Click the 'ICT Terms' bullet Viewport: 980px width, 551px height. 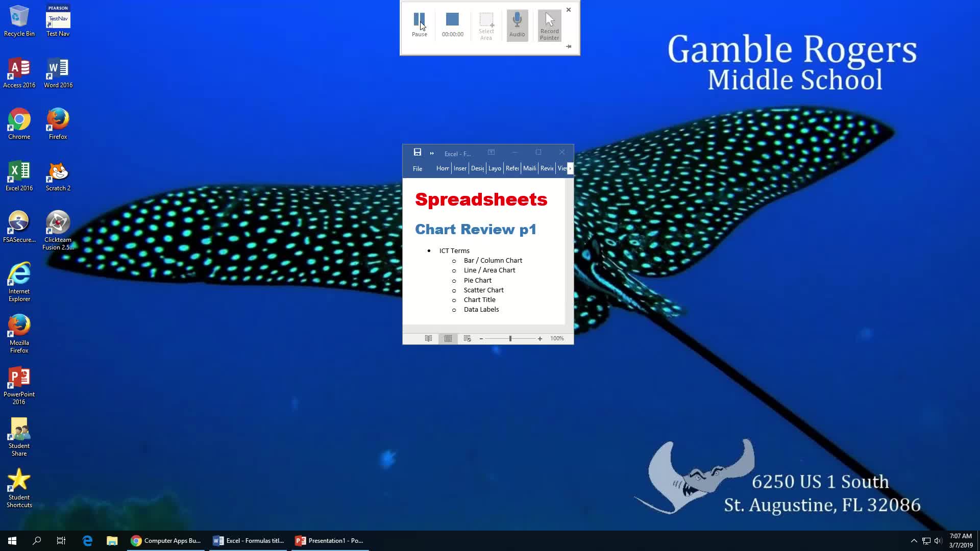pos(454,251)
